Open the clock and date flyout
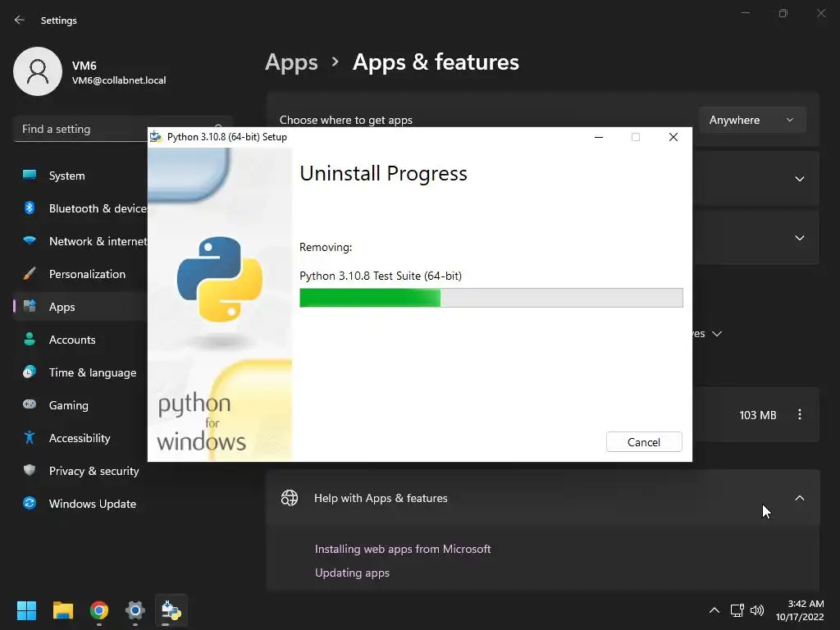 (x=800, y=610)
